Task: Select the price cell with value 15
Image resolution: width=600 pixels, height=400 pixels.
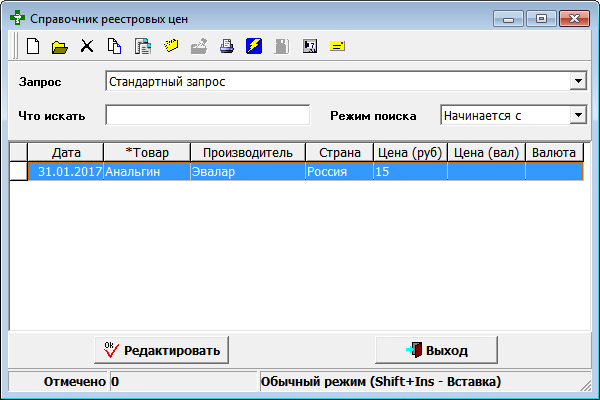Action: 410,171
